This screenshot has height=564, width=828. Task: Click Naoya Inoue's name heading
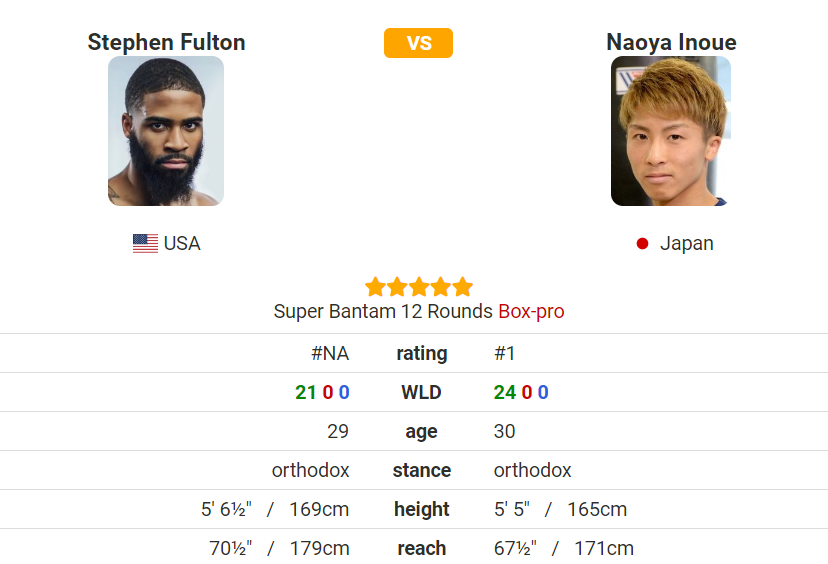pos(671,42)
